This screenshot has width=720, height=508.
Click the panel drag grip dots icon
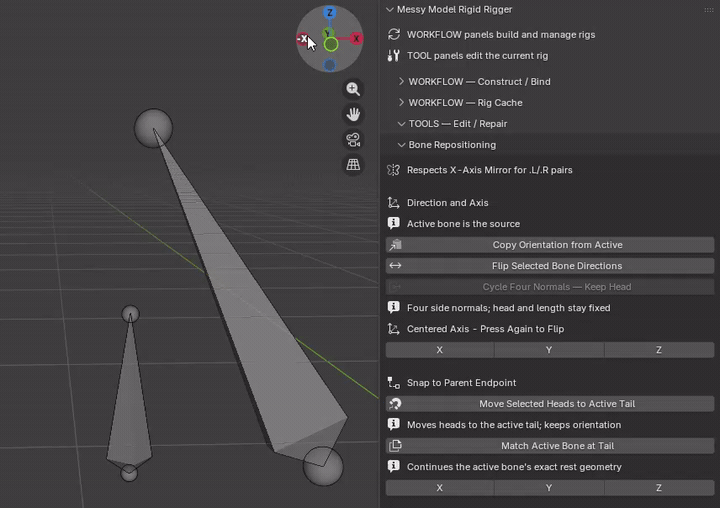tap(709, 10)
